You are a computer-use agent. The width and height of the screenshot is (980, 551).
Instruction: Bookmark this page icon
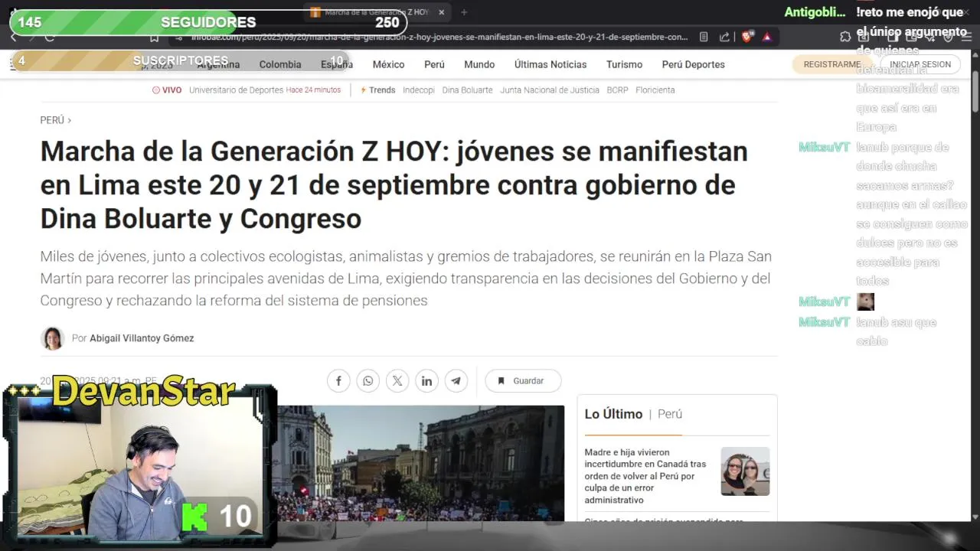pyautogui.click(x=155, y=37)
